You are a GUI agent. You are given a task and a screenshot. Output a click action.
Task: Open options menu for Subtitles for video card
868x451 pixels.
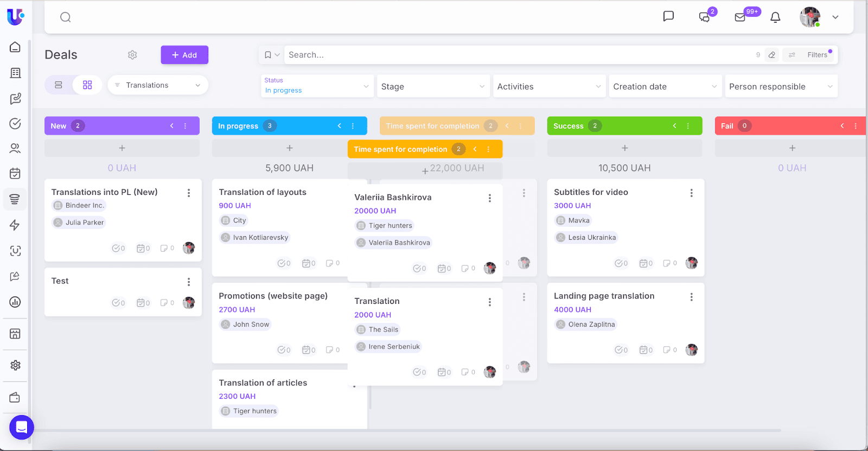(691, 193)
